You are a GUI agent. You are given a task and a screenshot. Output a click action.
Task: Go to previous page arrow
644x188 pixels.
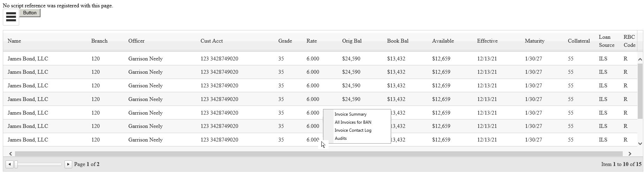tap(10, 164)
